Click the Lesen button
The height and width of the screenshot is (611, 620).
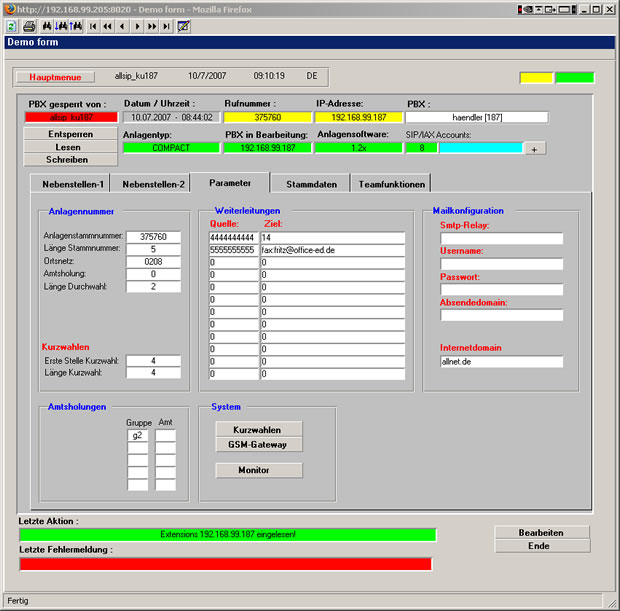coord(70,147)
